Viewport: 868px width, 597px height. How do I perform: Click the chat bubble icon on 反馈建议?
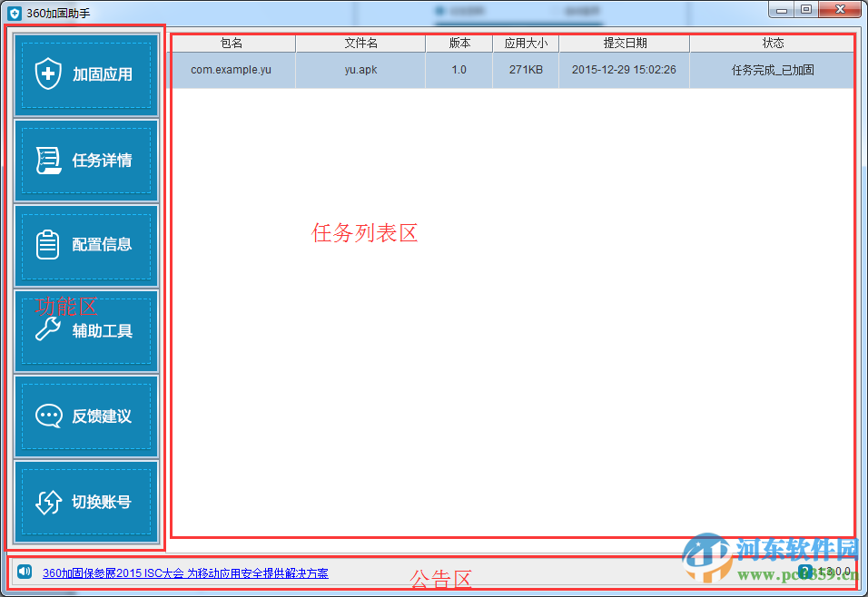click(x=49, y=416)
